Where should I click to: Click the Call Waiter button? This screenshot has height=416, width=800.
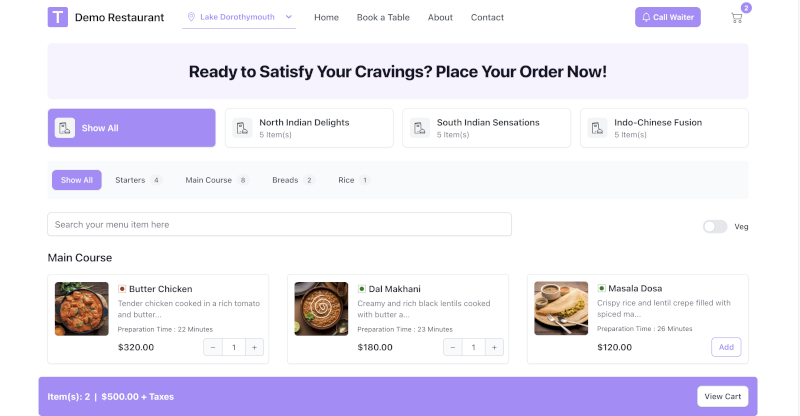pyautogui.click(x=668, y=17)
